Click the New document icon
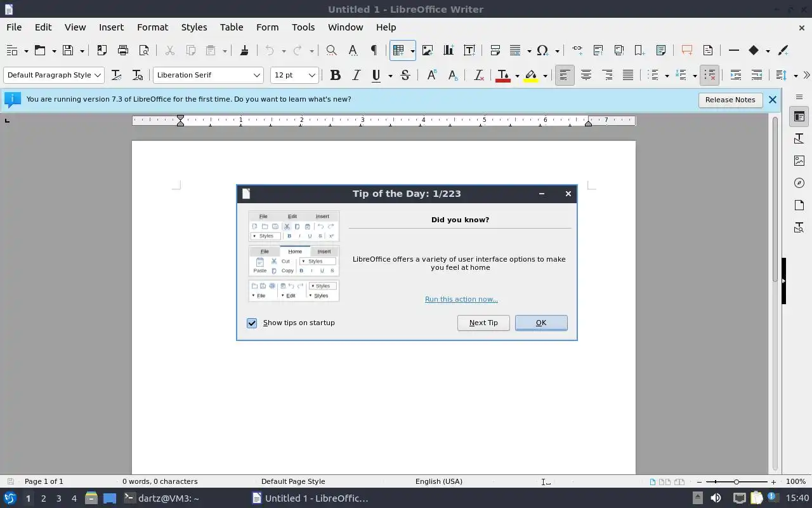This screenshot has height=508, width=812. point(11,51)
